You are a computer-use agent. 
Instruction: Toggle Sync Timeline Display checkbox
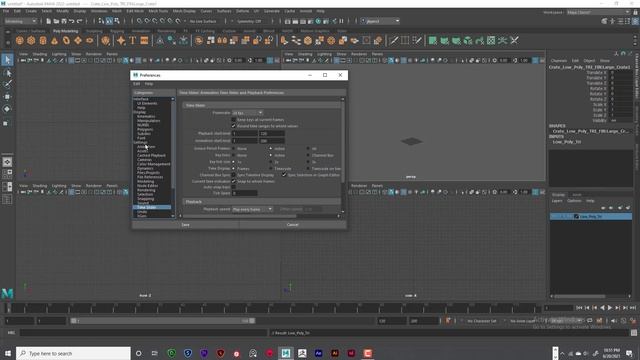[234, 175]
